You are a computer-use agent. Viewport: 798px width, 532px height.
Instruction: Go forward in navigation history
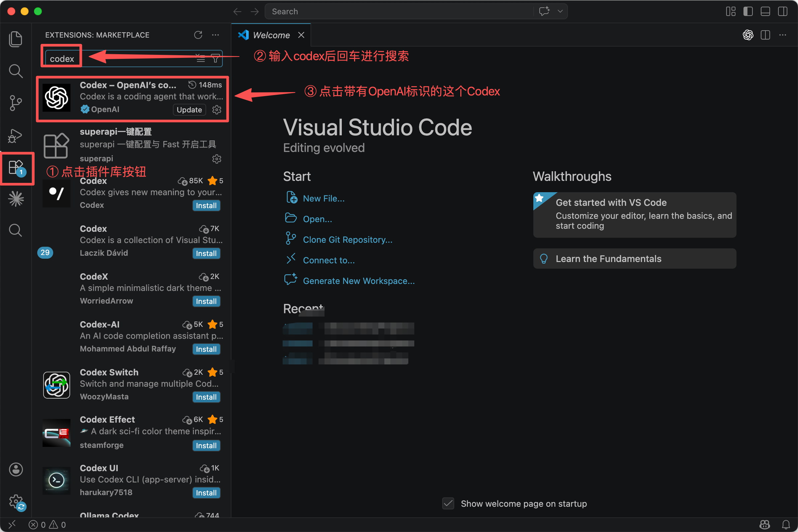tap(254, 12)
